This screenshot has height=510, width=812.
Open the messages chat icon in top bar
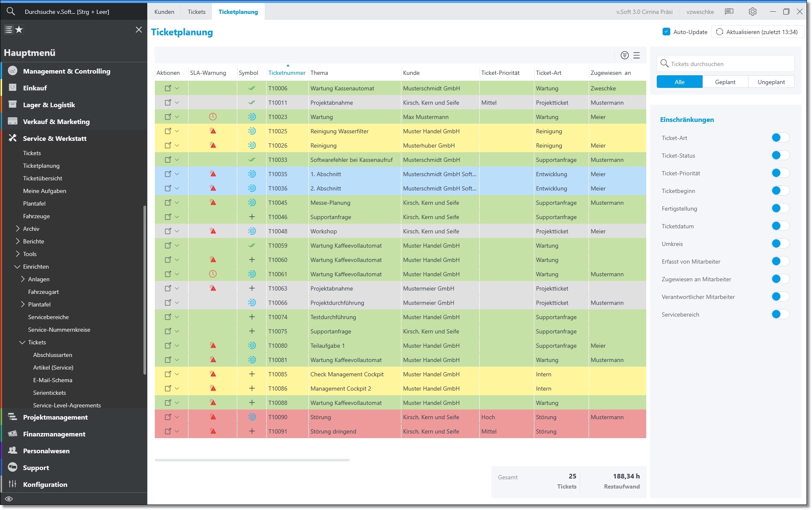pyautogui.click(x=729, y=12)
